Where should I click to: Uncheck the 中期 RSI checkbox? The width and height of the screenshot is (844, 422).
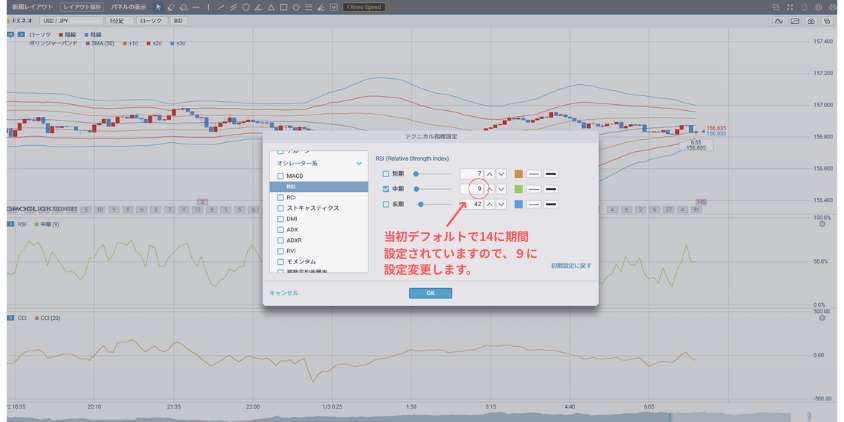point(386,188)
